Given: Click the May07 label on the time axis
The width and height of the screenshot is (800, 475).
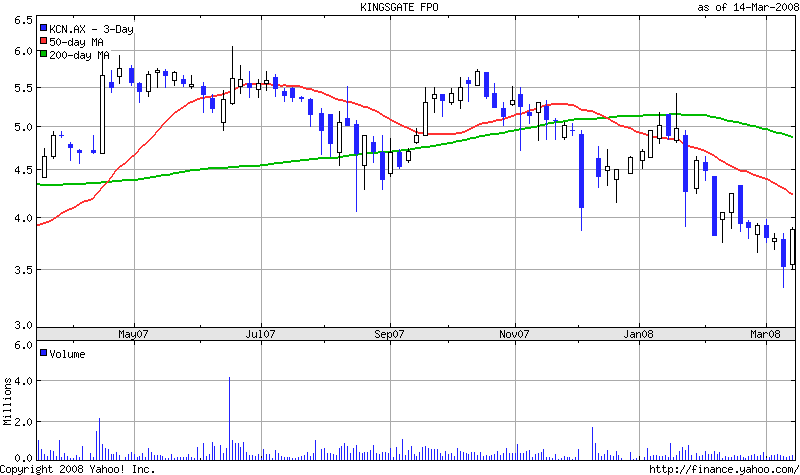Looking at the screenshot, I should 134,333.
